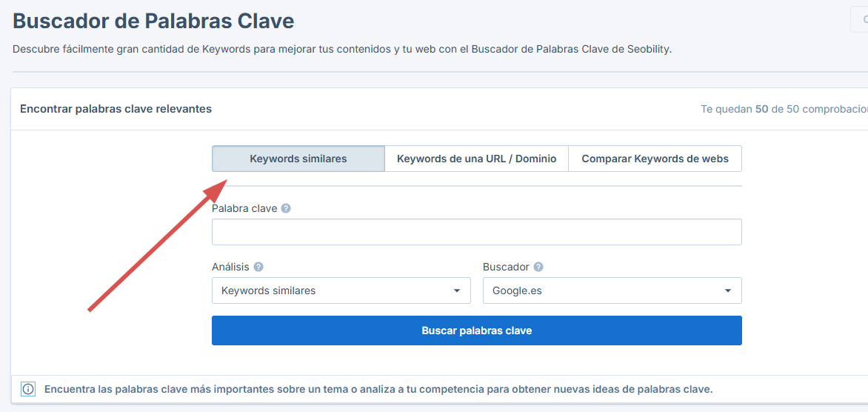Click the help icon next to Análisis
This screenshot has width=868, height=412.
click(x=258, y=267)
